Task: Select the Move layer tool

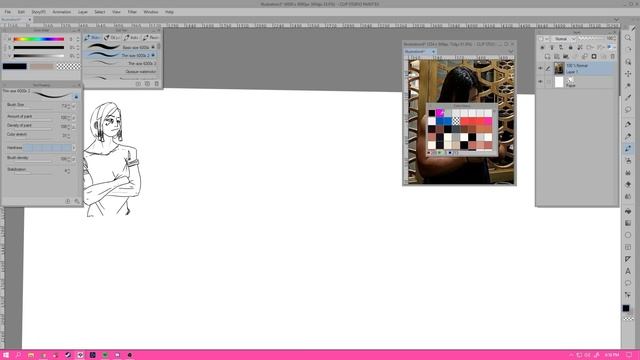Action: click(628, 73)
